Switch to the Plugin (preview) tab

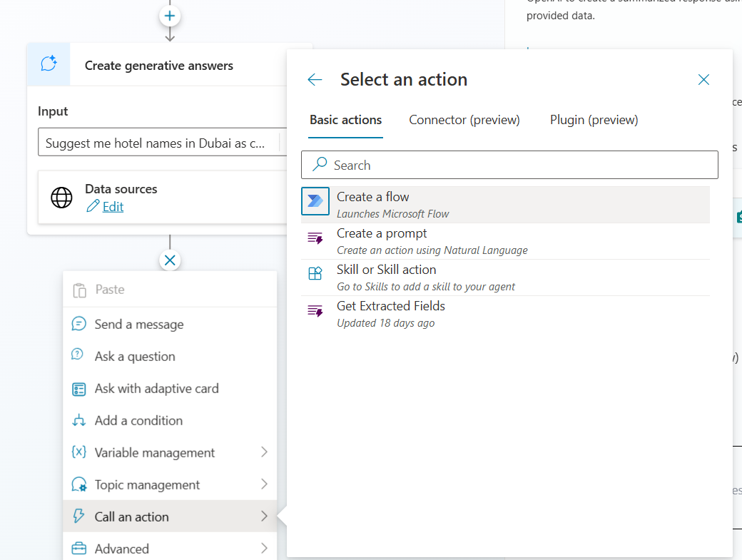coord(594,120)
